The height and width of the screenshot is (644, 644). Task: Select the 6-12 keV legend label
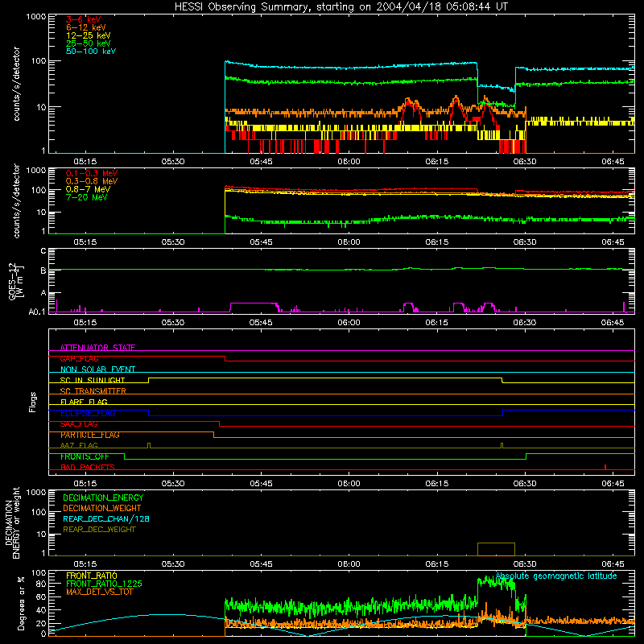[86, 27]
